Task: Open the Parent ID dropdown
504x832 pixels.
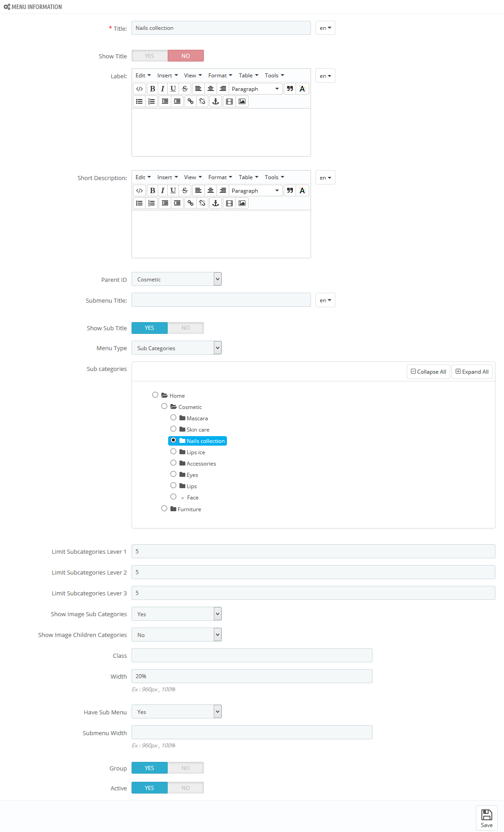Action: (x=177, y=279)
